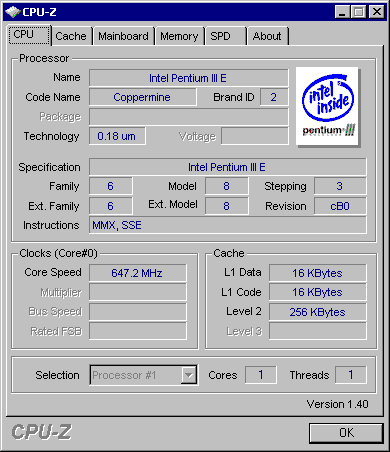The height and width of the screenshot is (452, 390).
Task: Click the CPU-Z logo at bottom left
Action: pos(42,432)
